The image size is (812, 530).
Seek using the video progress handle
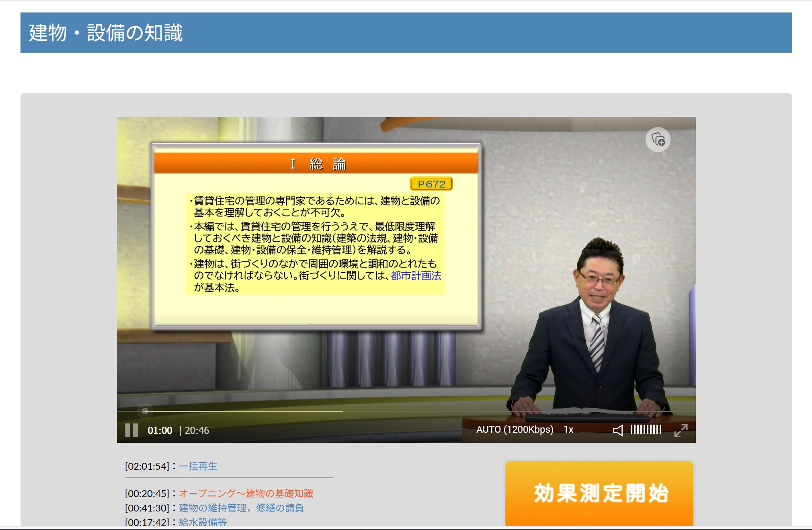[145, 411]
